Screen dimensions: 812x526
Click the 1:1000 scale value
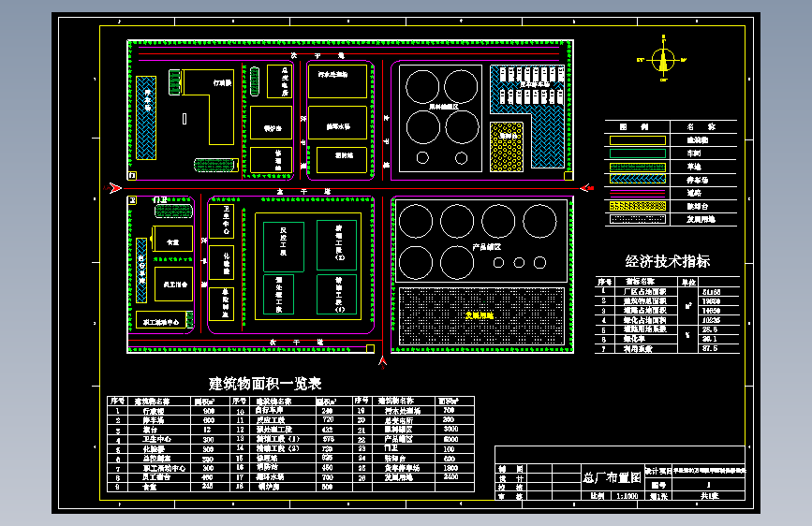627,496
